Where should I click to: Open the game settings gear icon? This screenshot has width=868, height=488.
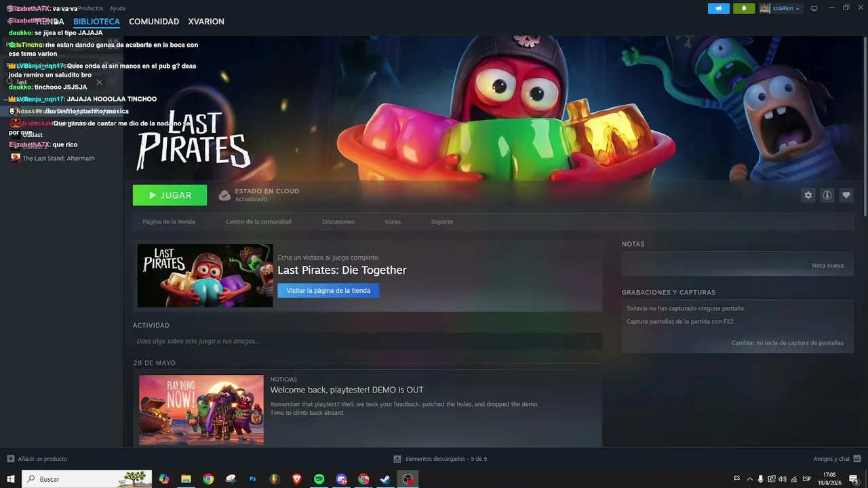pos(808,195)
